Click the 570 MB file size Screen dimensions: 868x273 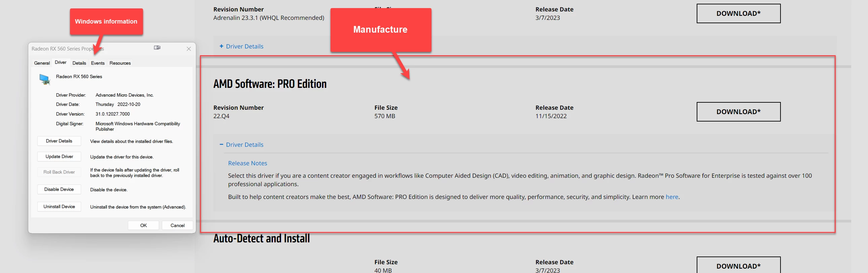coord(385,116)
